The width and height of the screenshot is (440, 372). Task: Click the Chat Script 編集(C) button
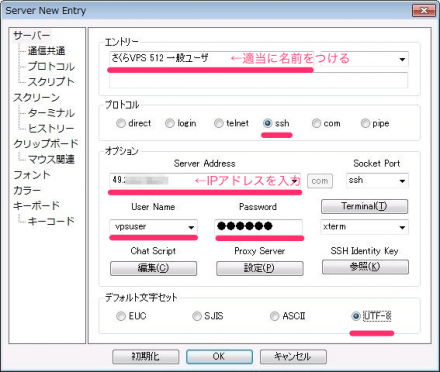[153, 268]
